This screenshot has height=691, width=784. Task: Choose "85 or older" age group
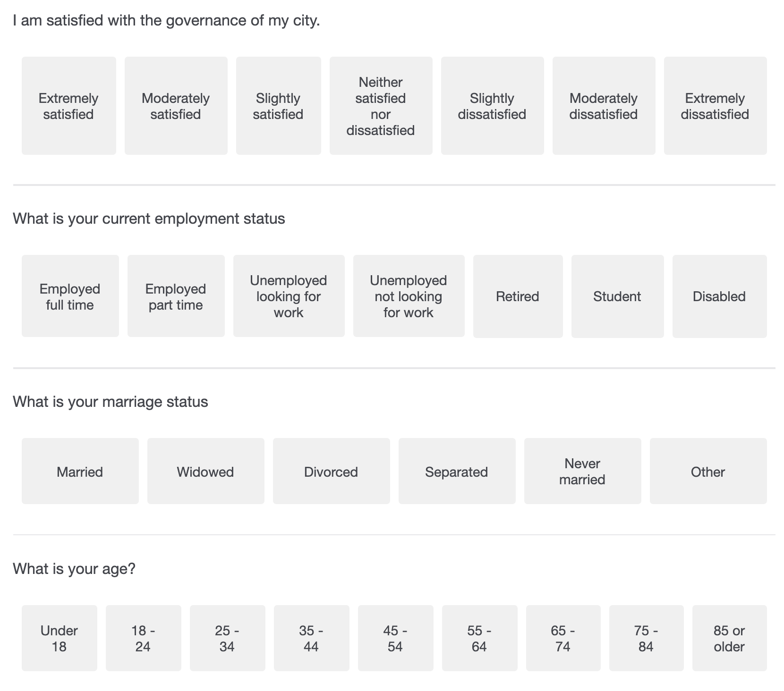729,638
